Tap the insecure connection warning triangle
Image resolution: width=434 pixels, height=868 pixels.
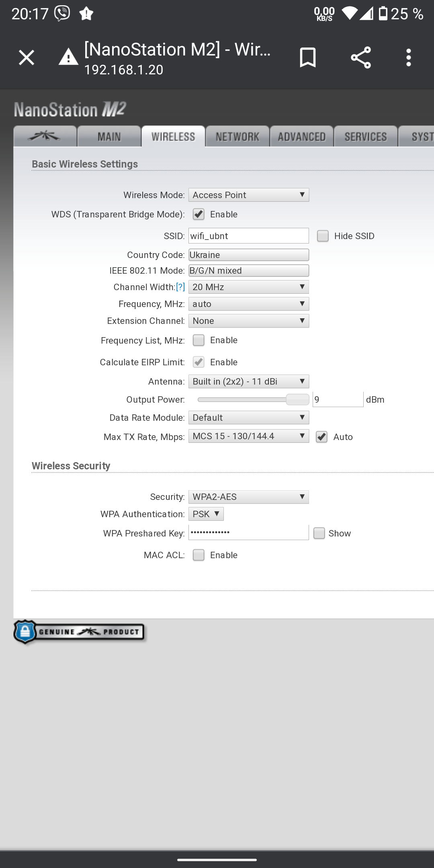point(68,57)
